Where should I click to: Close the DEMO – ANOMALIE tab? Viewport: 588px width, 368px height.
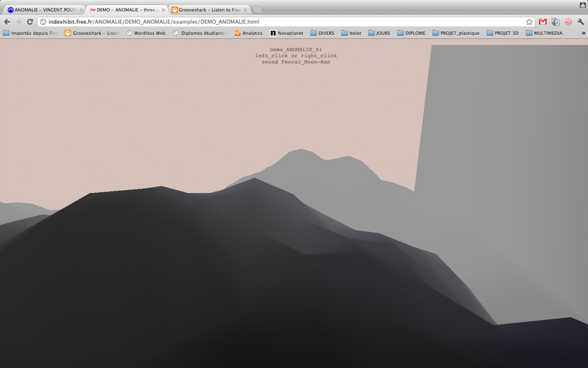(x=163, y=10)
